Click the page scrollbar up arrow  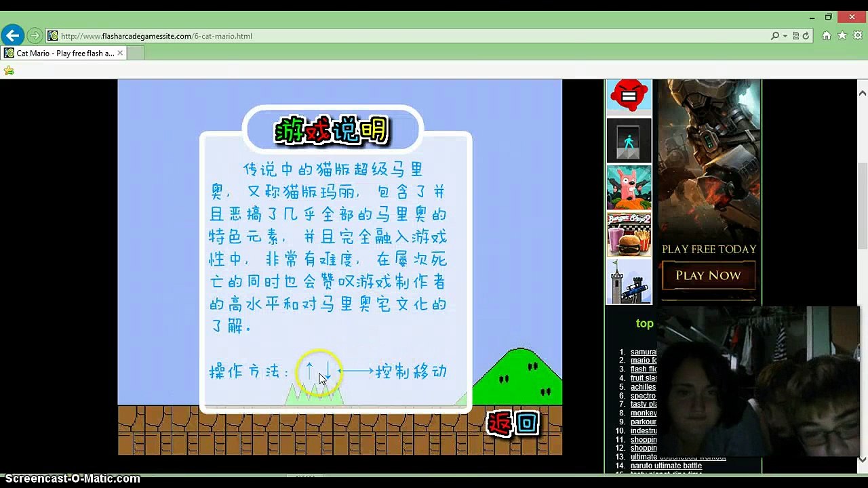pyautogui.click(x=862, y=92)
